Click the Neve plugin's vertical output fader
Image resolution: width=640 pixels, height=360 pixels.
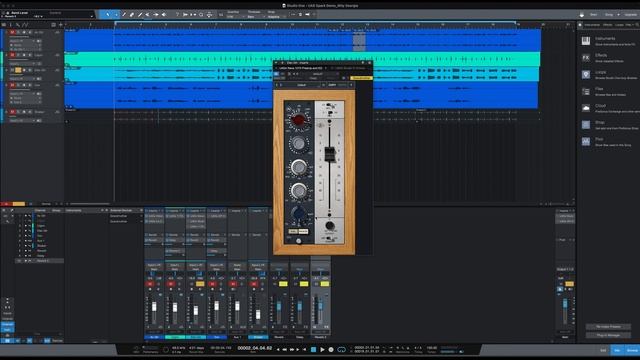click(329, 154)
